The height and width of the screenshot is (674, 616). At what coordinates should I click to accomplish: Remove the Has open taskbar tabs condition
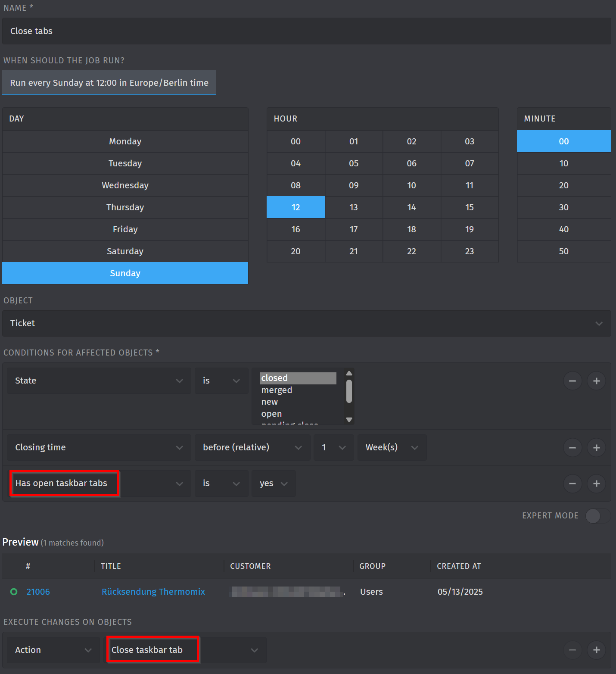572,484
